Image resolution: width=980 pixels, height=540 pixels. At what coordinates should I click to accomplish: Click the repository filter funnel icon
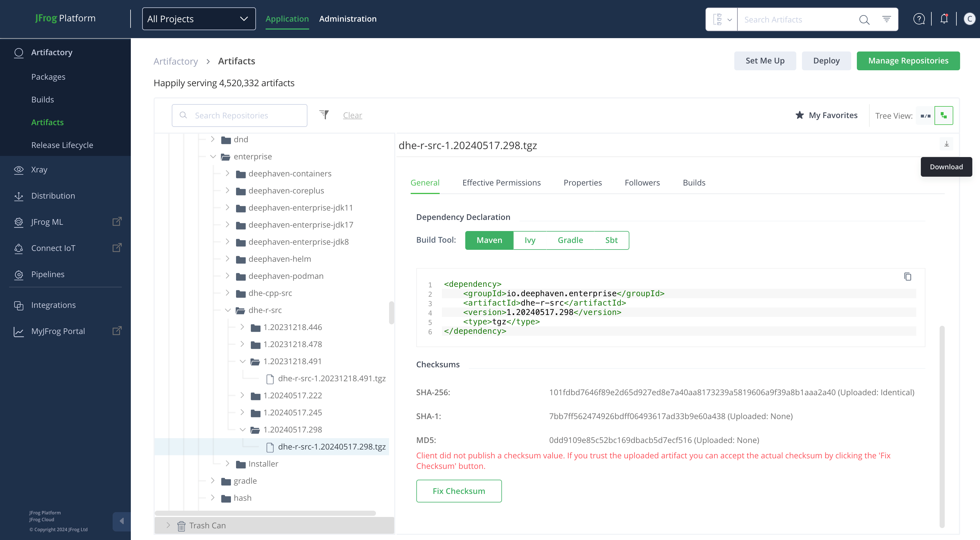point(324,115)
